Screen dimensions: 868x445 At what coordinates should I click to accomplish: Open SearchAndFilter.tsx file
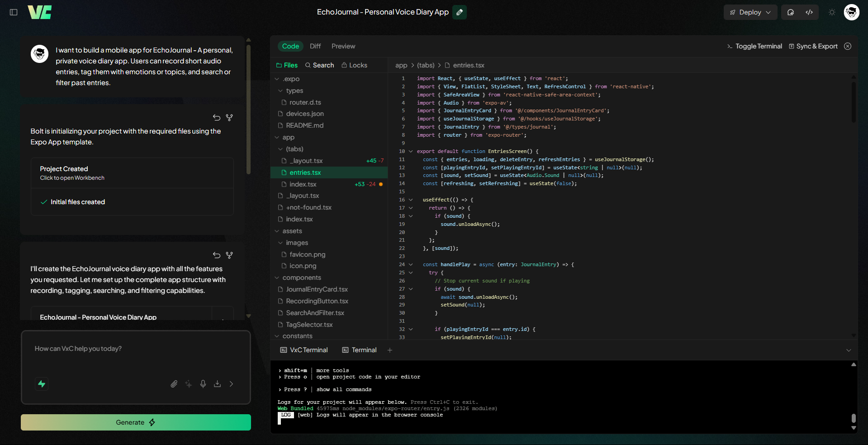329,313
